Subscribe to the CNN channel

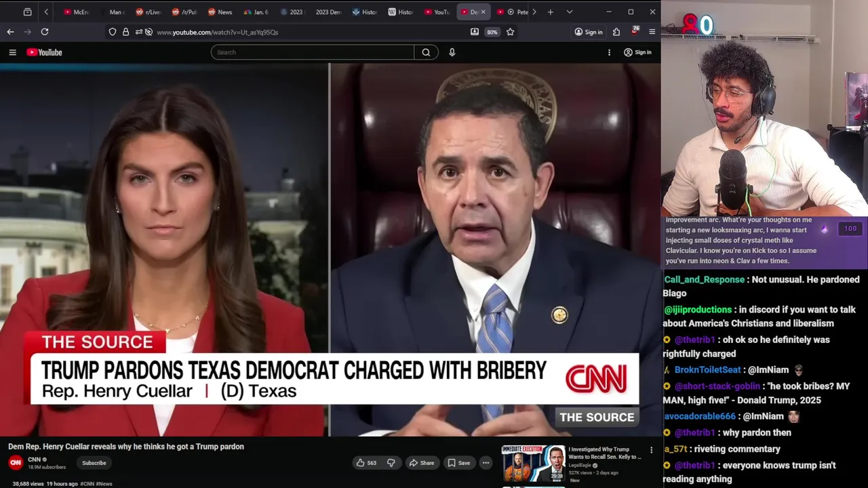(94, 463)
